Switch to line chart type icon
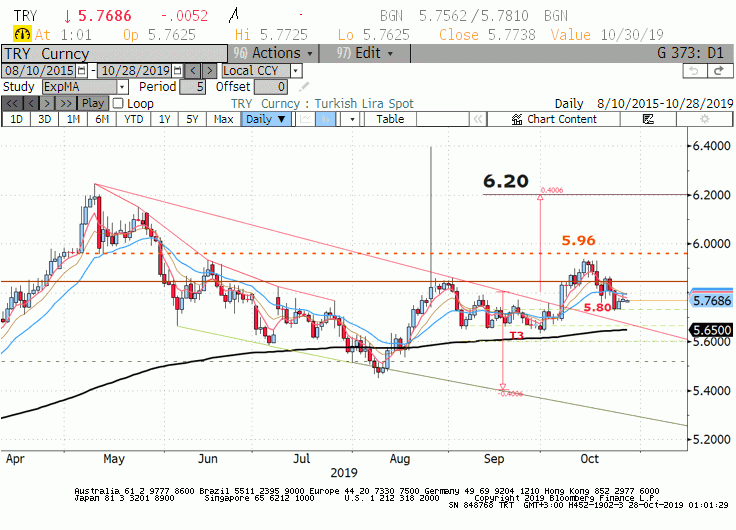Image resolution: width=736 pixels, height=530 pixels. pyautogui.click(x=305, y=119)
